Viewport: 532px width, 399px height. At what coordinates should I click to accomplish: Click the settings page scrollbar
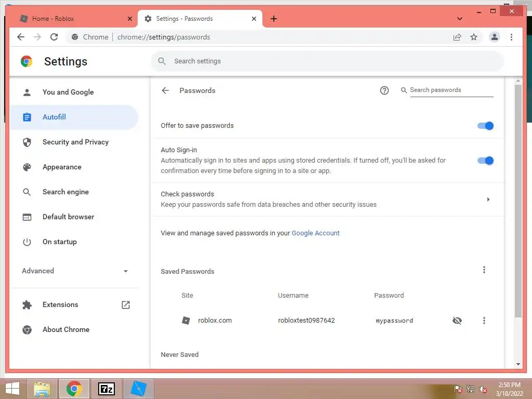click(x=518, y=201)
